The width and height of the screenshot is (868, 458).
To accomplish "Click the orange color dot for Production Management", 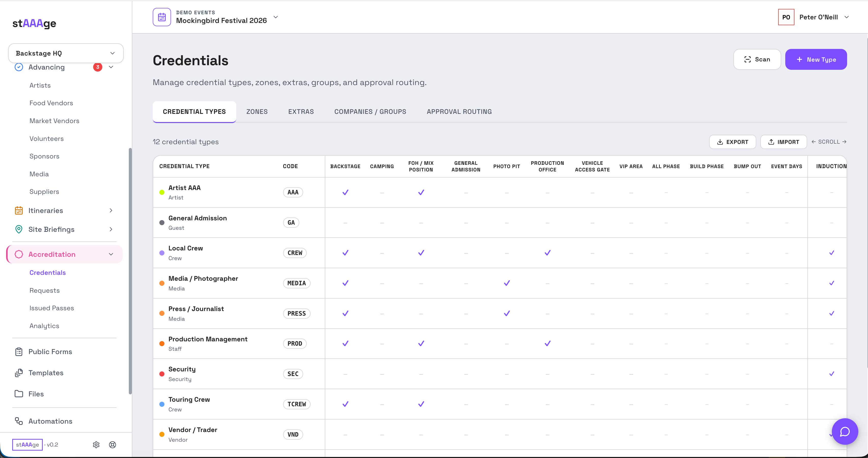I will [162, 344].
